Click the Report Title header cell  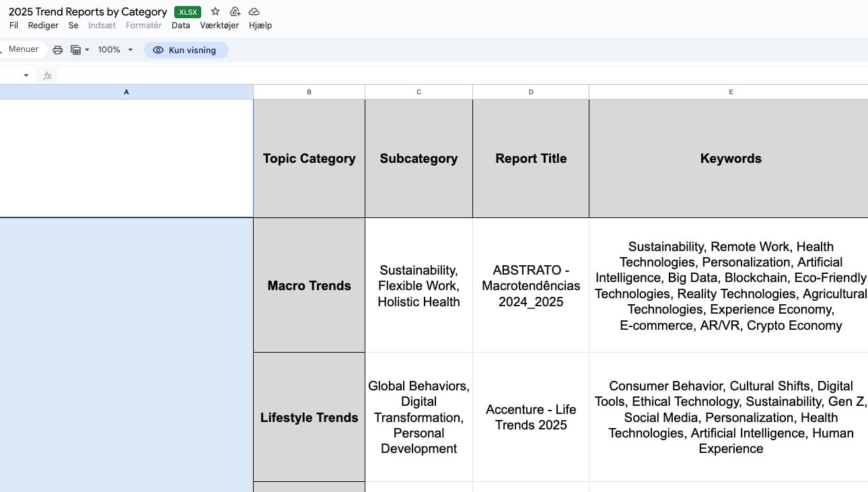[531, 158]
